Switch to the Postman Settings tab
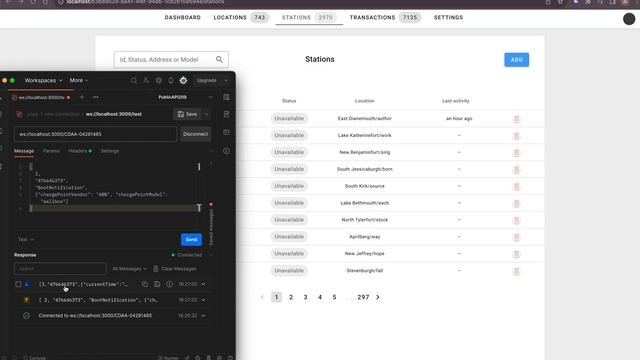The width and height of the screenshot is (640, 360). pos(110,151)
